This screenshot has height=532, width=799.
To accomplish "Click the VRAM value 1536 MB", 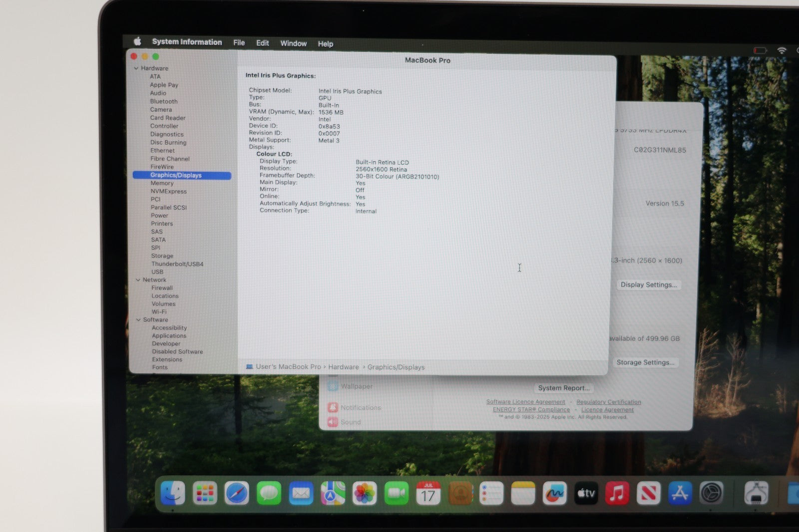I will coord(331,112).
